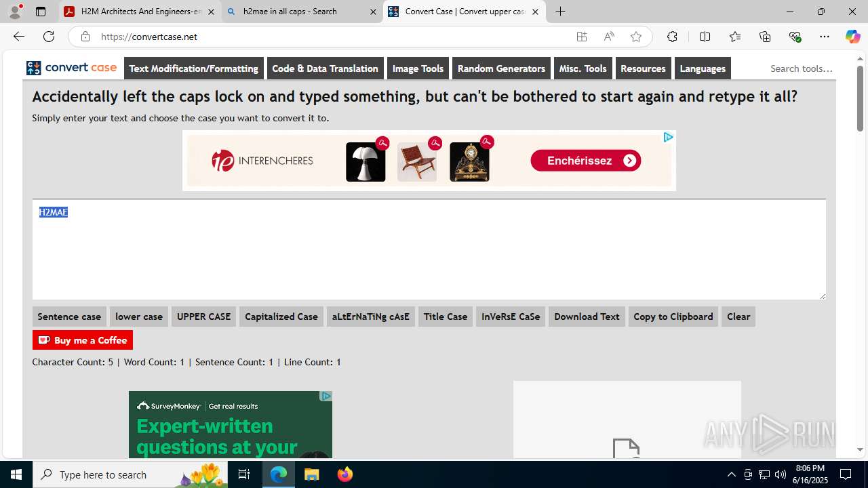Reload the page with the refresh icon

pyautogui.click(x=49, y=37)
